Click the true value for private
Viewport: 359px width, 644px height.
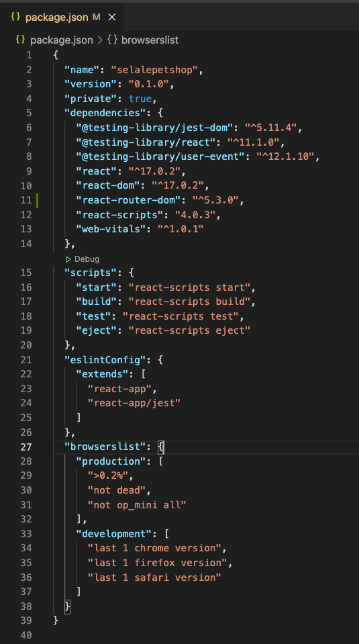(x=140, y=99)
